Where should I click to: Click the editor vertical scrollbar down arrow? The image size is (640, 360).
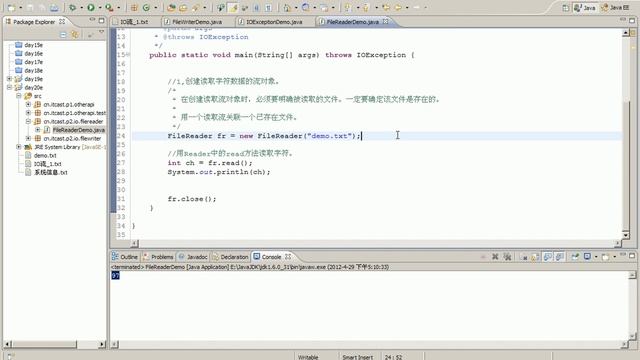click(x=626, y=235)
